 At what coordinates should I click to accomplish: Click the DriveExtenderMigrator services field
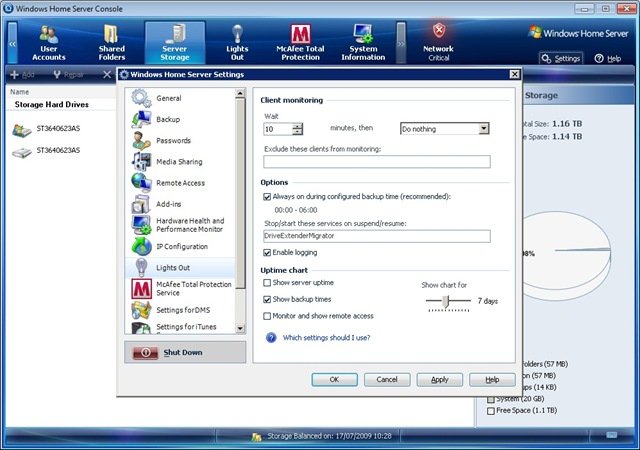click(x=377, y=236)
